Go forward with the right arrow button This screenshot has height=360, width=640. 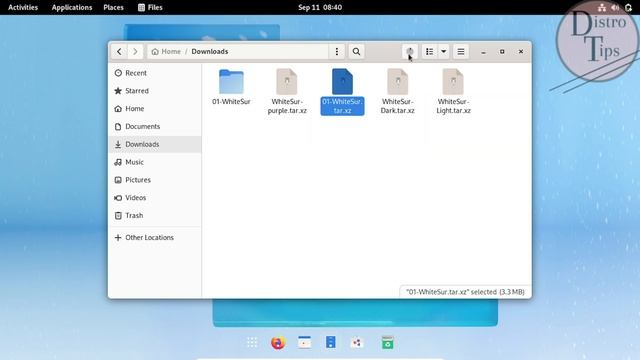tap(135, 51)
